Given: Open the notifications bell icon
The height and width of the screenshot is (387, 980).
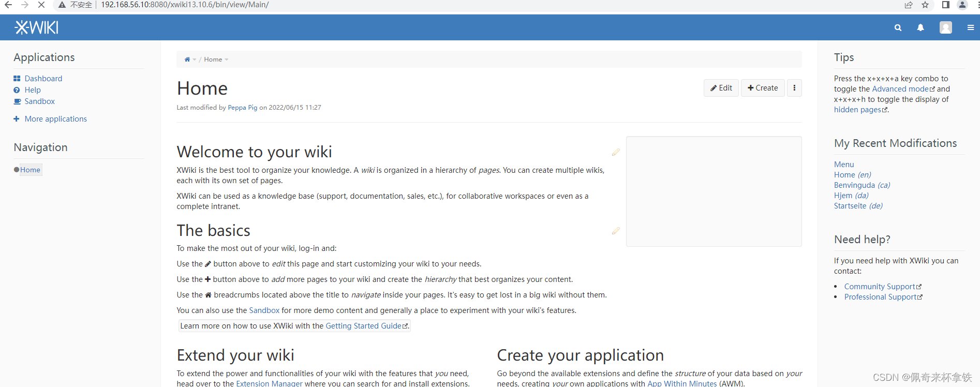Looking at the screenshot, I should point(920,28).
